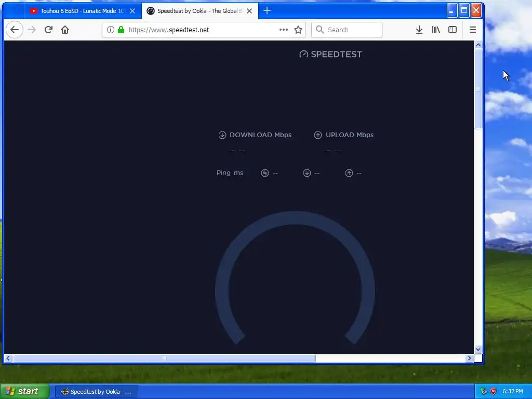532x399 pixels.
Task: Click horizontal scrollbar left arrow
Action: tap(8, 358)
